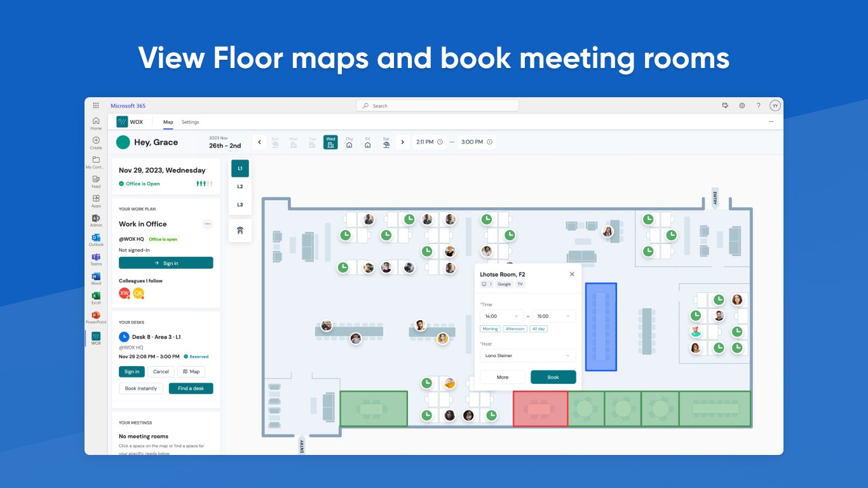Launch PowerPoint from the sidebar
The width and height of the screenshot is (868, 488).
click(x=96, y=318)
